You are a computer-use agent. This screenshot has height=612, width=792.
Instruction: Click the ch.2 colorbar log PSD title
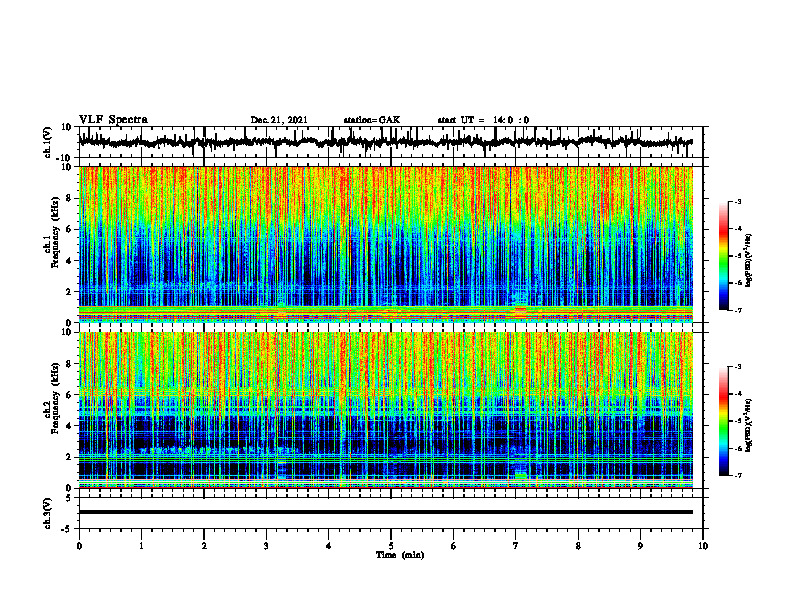tap(749, 425)
